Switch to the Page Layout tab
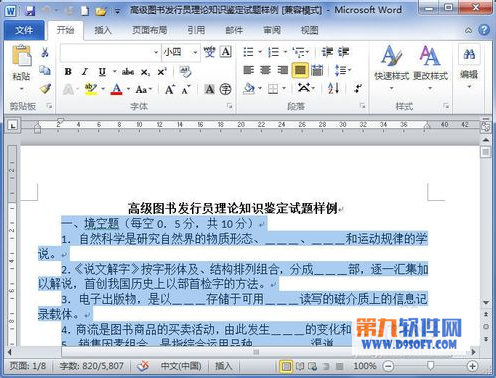Image resolution: width=496 pixels, height=378 pixels. (149, 30)
